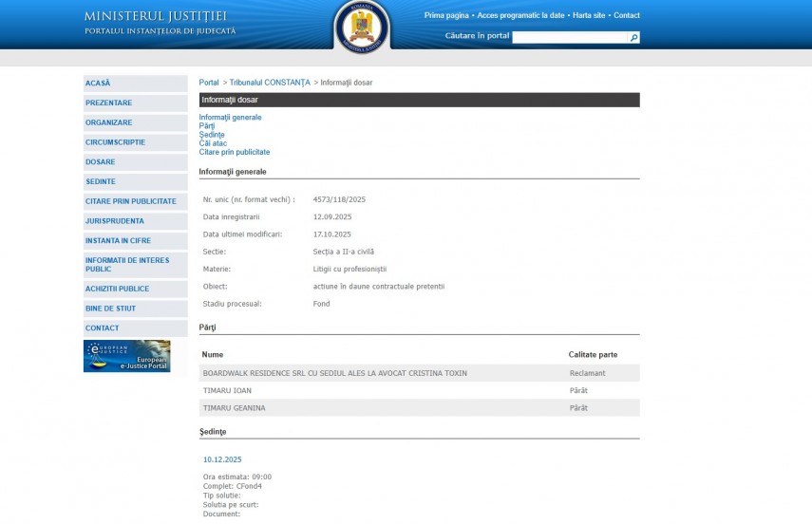Click the Harta site link
Image resolution: width=812 pixels, height=524 pixels.
click(x=588, y=16)
